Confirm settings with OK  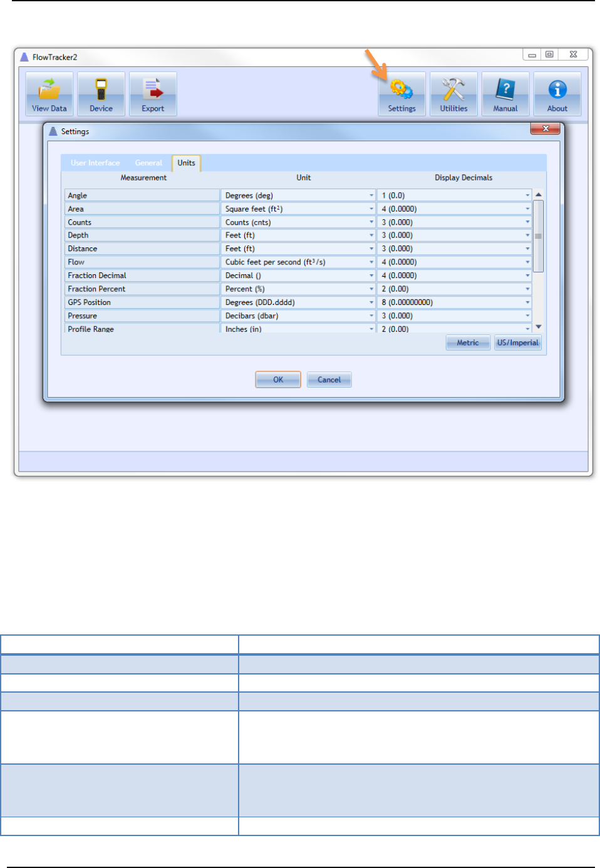point(278,380)
